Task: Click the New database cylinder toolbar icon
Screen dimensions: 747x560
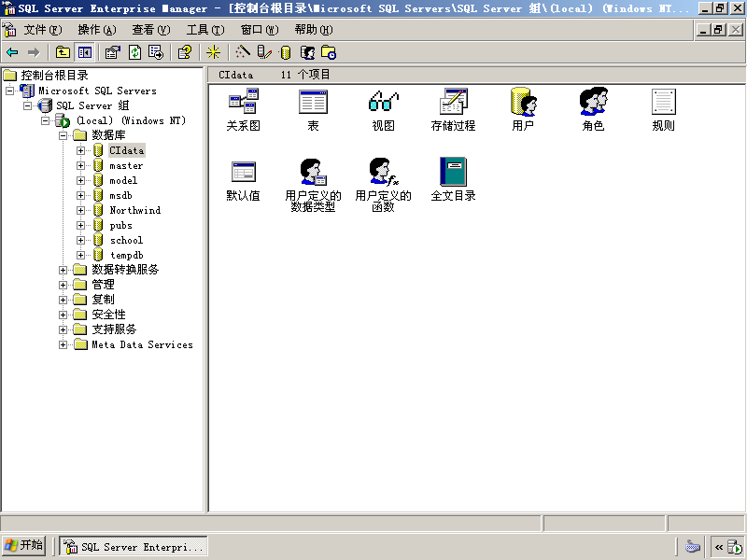Action: [x=286, y=52]
